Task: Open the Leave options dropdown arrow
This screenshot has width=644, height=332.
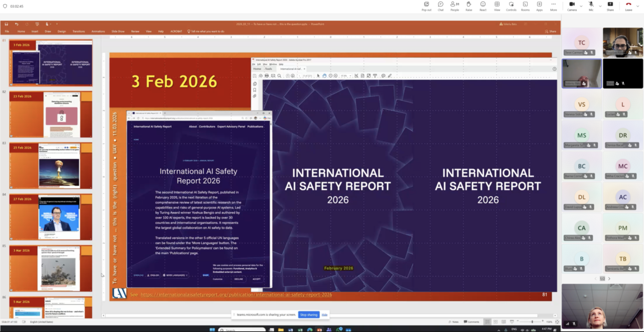Action: 638,6
